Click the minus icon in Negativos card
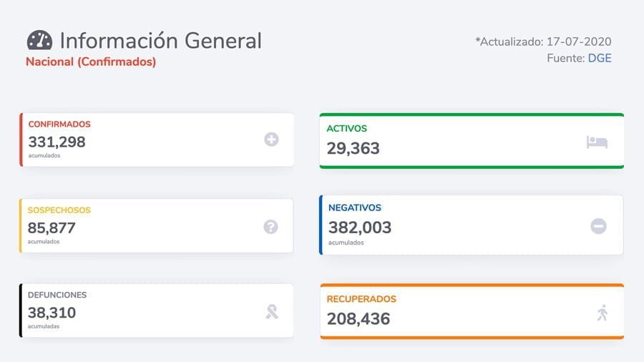The image size is (644, 362). [598, 226]
